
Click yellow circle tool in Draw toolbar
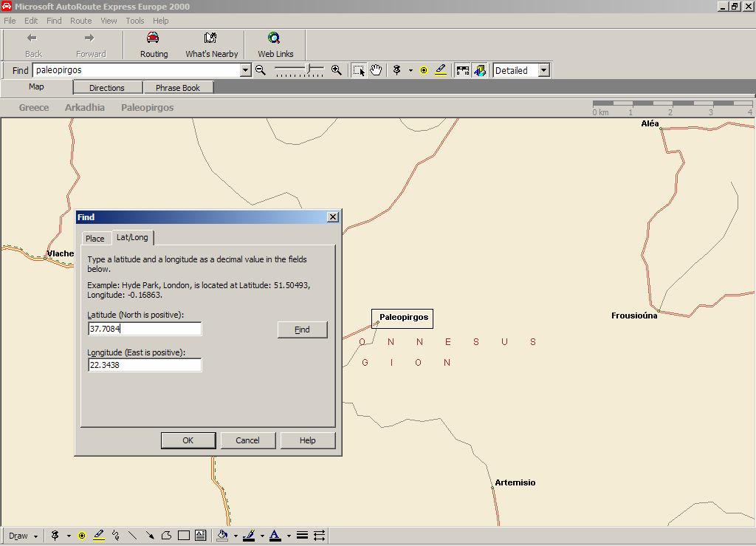(x=82, y=536)
